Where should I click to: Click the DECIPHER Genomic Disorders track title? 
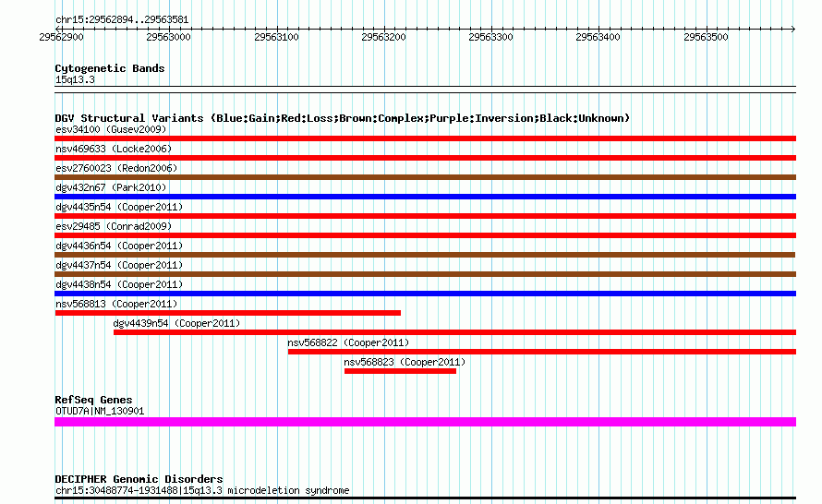(x=139, y=479)
